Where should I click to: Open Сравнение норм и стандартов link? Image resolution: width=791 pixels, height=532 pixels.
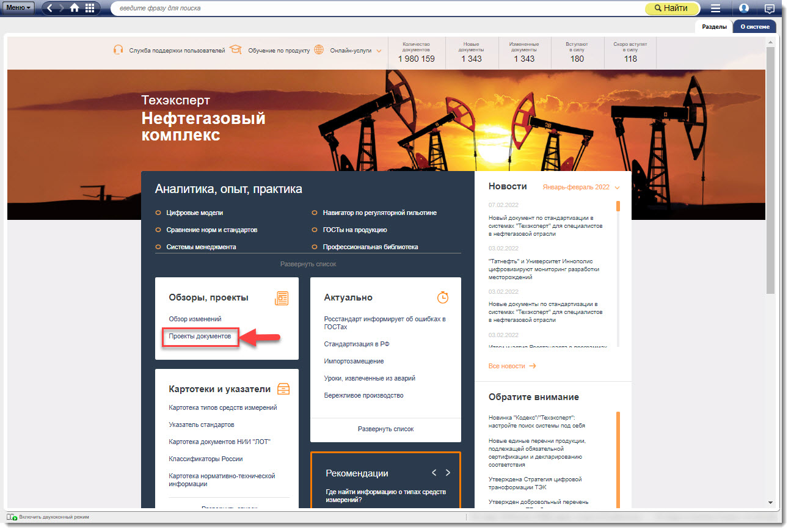[x=212, y=230]
